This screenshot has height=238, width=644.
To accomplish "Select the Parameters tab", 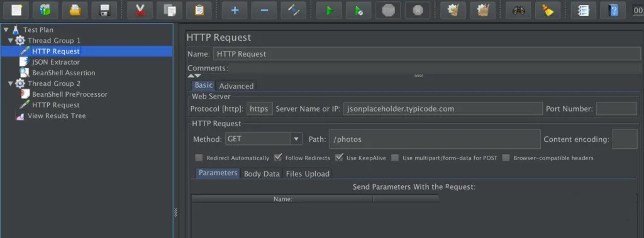I will 218,173.
